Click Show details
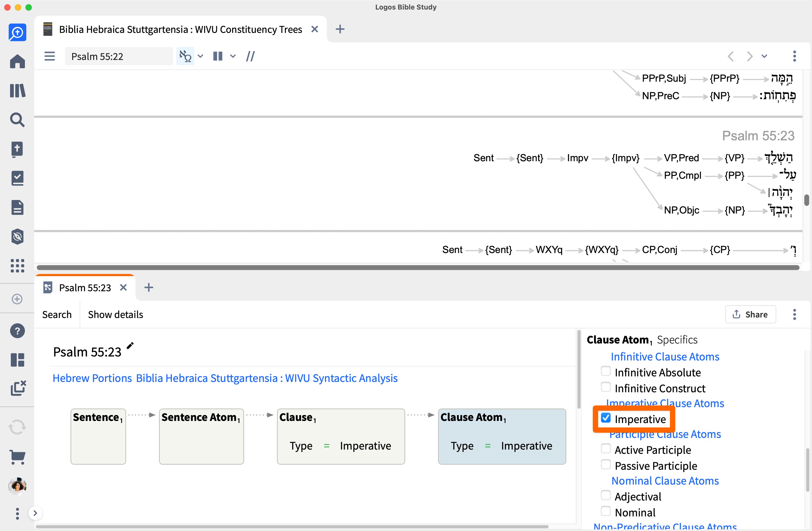 (116, 315)
